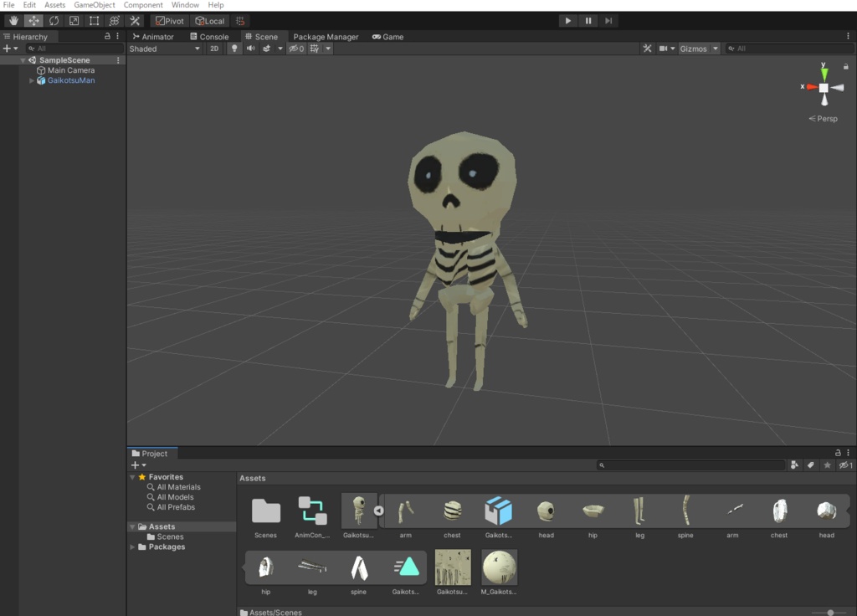
Task: Collapse Gaikotsu model sub-assets arrow
Action: point(379,511)
